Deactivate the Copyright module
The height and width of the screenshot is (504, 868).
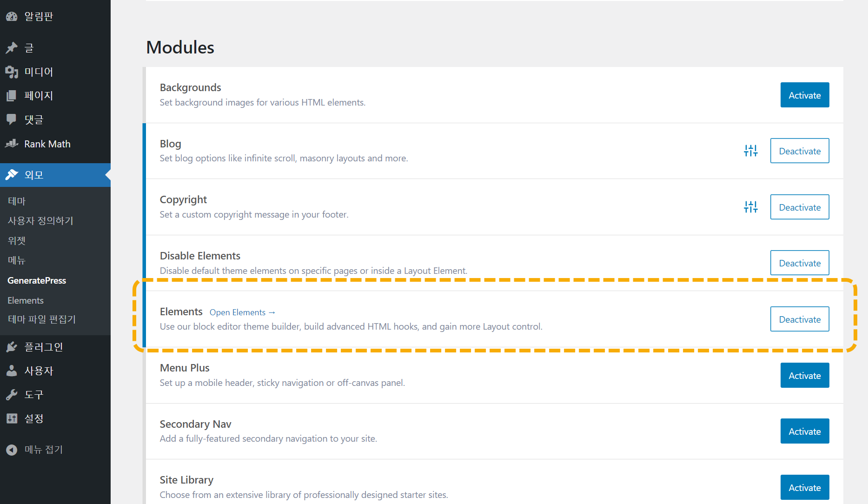(800, 207)
